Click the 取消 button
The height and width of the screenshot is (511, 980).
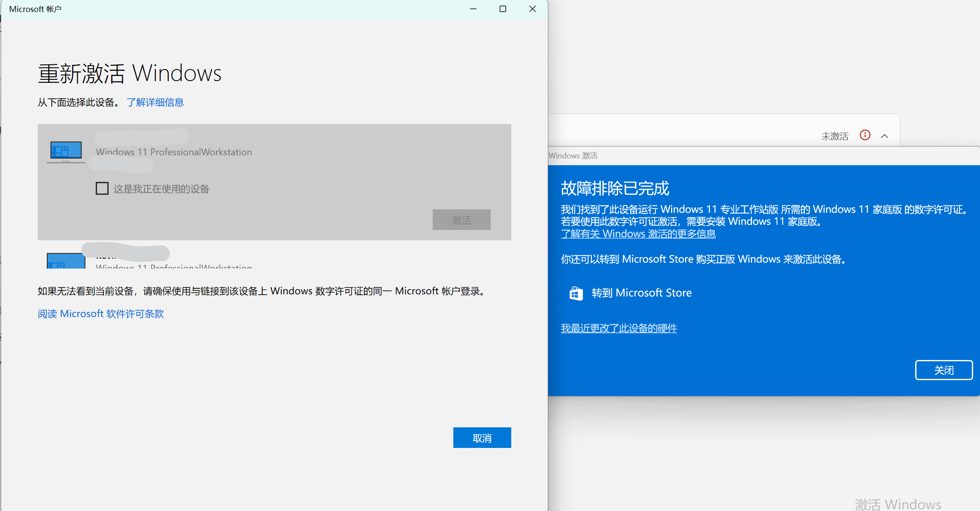482,437
